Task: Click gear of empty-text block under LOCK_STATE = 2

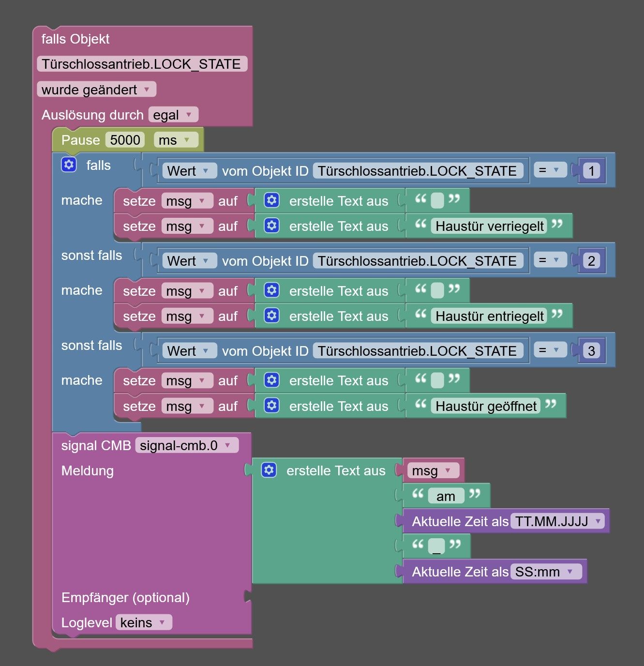Action: [x=272, y=290]
